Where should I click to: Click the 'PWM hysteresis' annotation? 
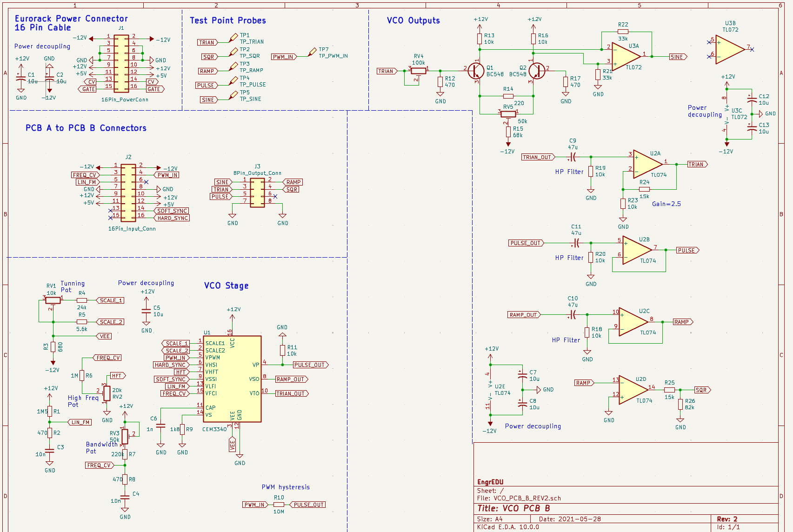(286, 487)
